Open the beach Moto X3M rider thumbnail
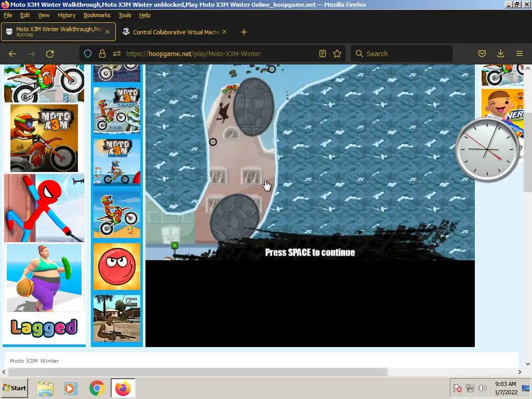Screen dimensions: 532x399 117,215
